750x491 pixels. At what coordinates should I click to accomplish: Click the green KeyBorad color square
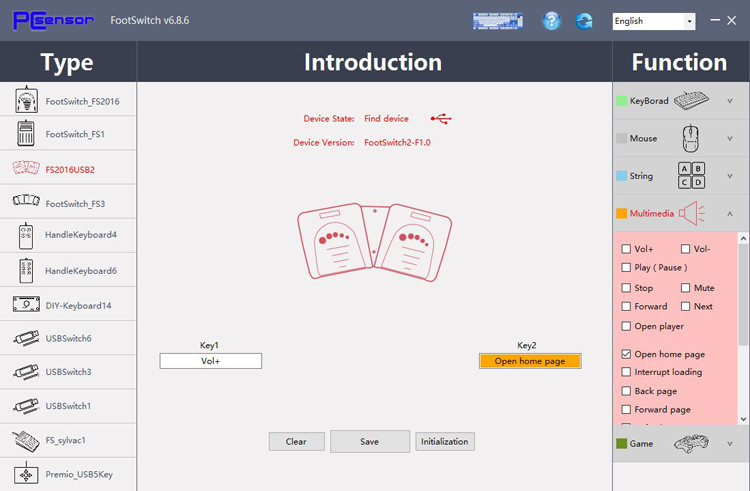pyautogui.click(x=621, y=101)
